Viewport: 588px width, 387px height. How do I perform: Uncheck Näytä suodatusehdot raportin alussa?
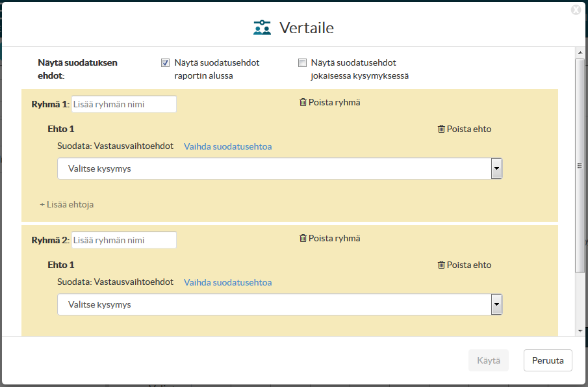click(166, 62)
